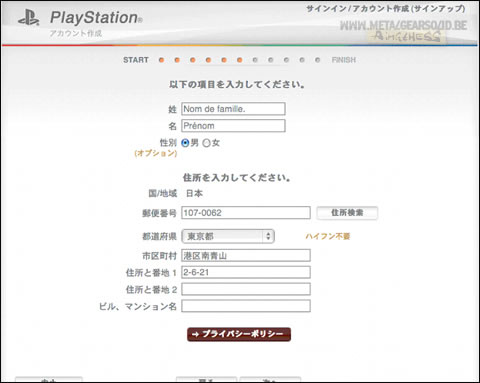Click the サインイン/アカウント作成 header link

pos(386,9)
